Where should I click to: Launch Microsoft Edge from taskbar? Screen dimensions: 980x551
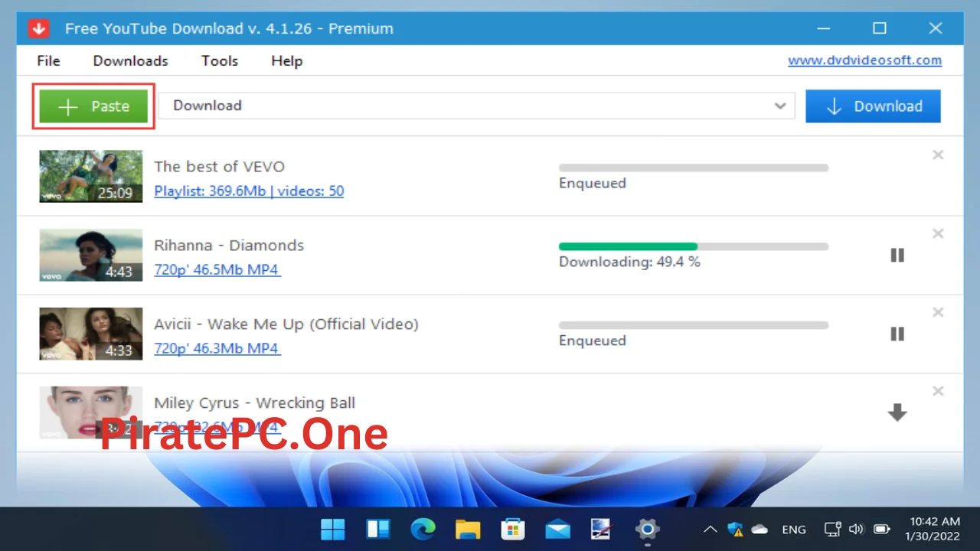(423, 529)
